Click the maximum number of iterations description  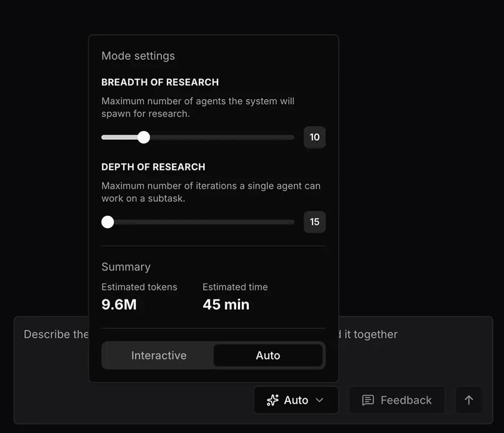point(211,192)
